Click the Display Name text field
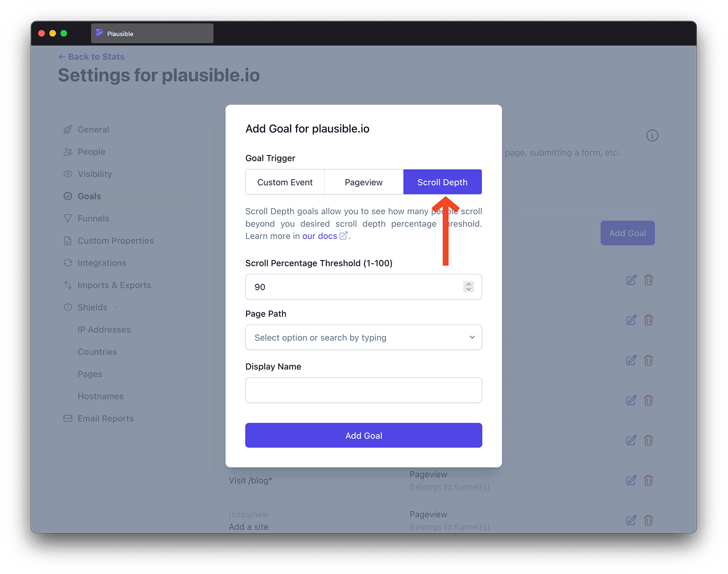728x574 pixels. (x=364, y=390)
